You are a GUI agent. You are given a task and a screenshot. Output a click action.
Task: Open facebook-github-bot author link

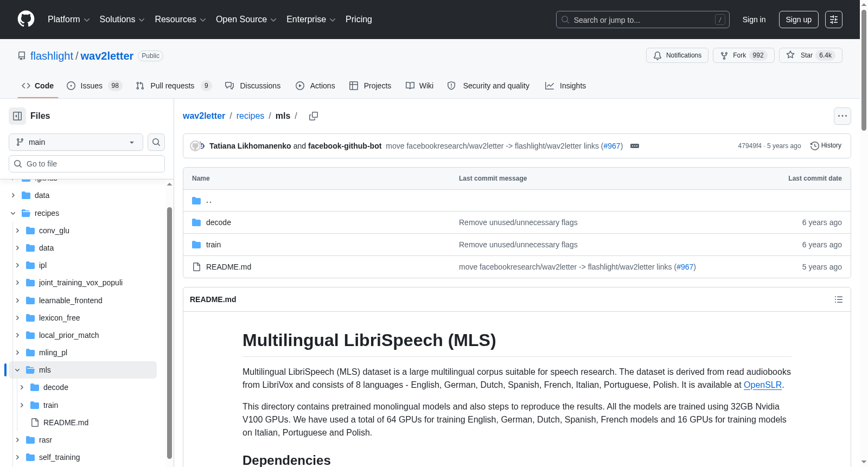[x=344, y=146]
